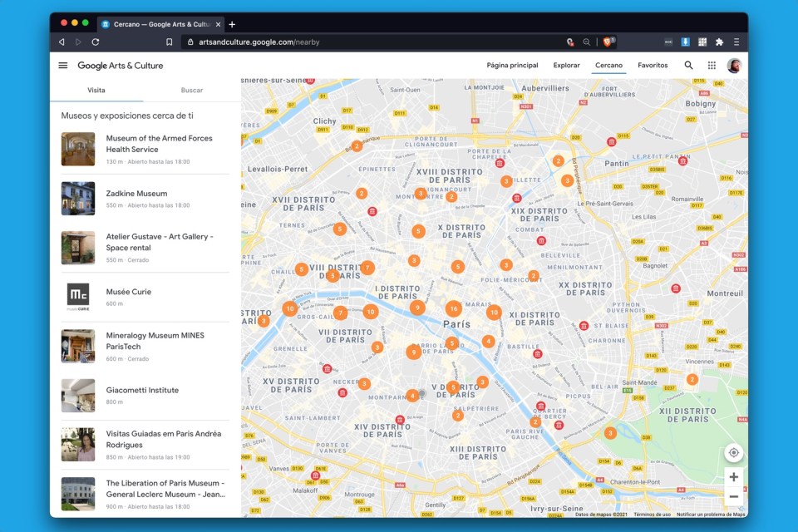Go to Favoritos in top navigation
This screenshot has width=798, height=532.
(653, 66)
